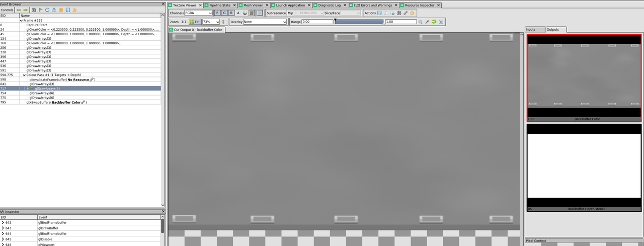Expand event 645 glDisable in API Inspector
This screenshot has width=644, height=246.
(x=3, y=239)
